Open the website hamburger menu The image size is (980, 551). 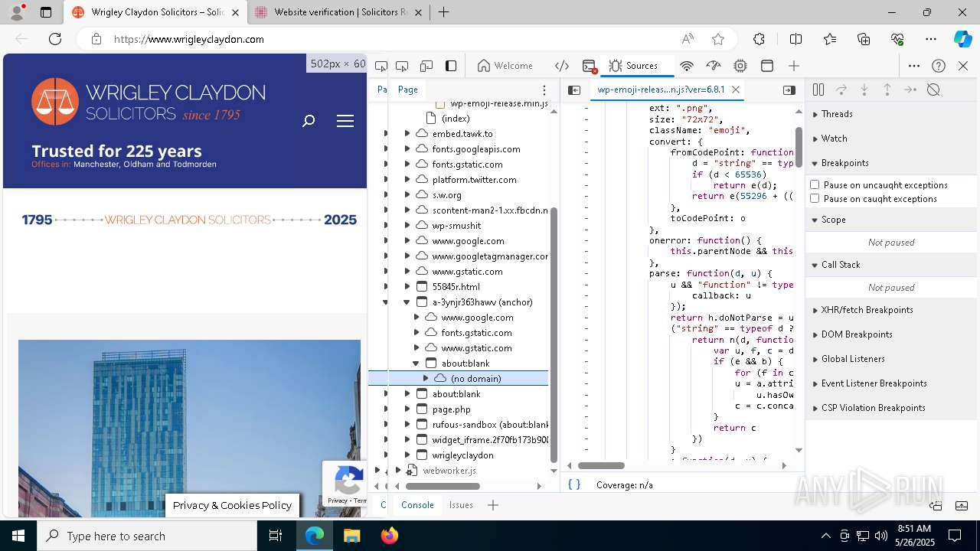[x=345, y=120]
